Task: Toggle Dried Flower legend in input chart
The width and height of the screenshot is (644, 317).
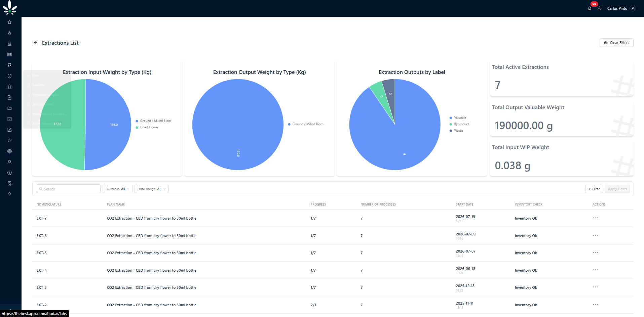Action: [147, 127]
